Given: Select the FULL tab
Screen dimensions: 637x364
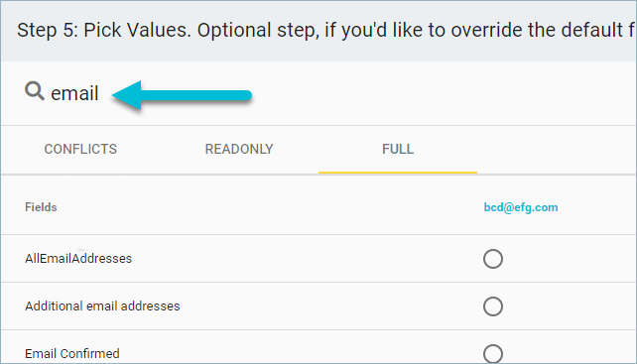Looking at the screenshot, I should 398,149.
